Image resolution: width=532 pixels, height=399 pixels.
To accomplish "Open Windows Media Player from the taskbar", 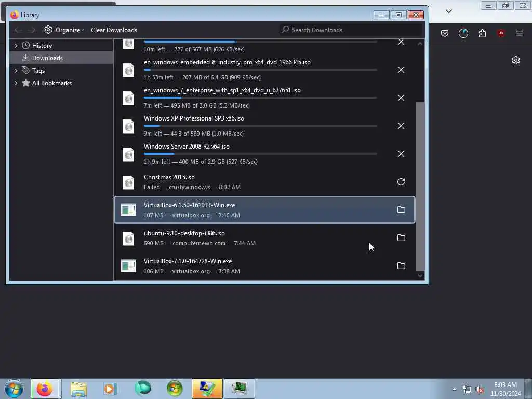I will point(110,389).
